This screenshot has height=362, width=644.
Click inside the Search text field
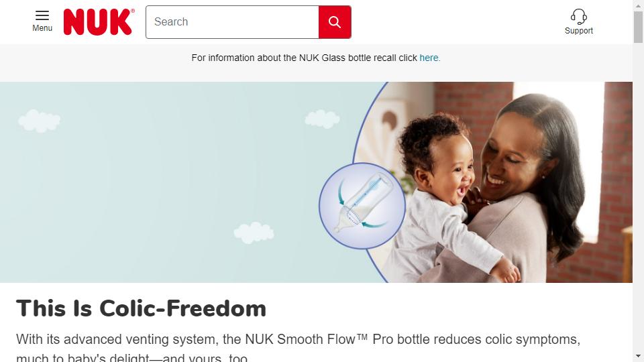(x=233, y=22)
